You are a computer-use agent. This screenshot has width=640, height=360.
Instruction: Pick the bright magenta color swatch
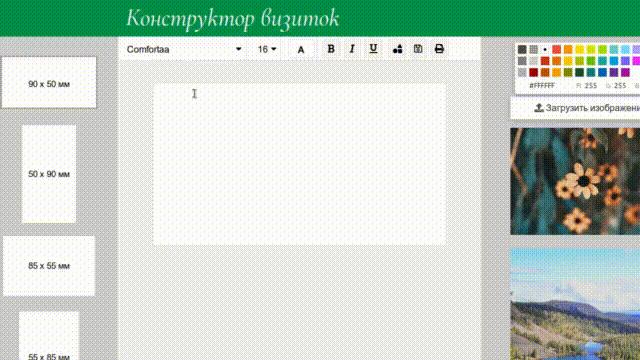click(x=636, y=61)
